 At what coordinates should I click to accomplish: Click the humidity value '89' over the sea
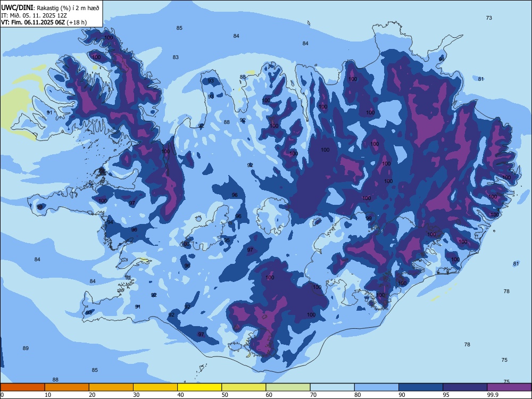[x=26, y=348]
